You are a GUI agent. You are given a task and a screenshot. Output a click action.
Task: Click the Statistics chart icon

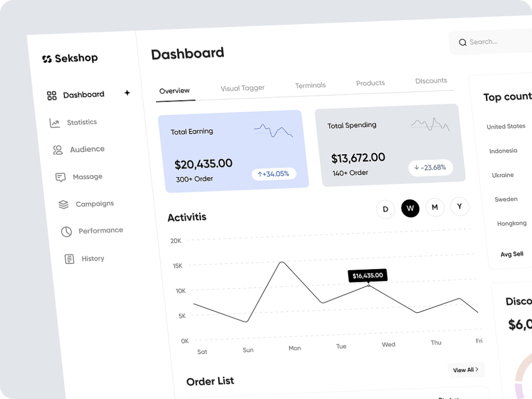point(54,123)
